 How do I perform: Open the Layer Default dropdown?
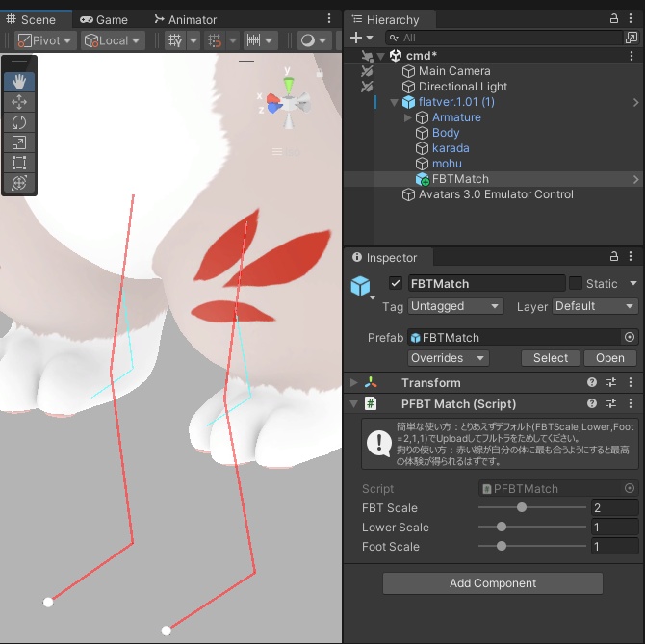coord(595,306)
